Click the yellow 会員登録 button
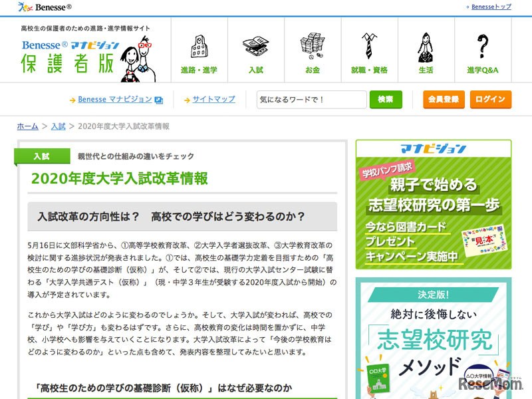Screen dimensions: 532x399 click(x=443, y=99)
